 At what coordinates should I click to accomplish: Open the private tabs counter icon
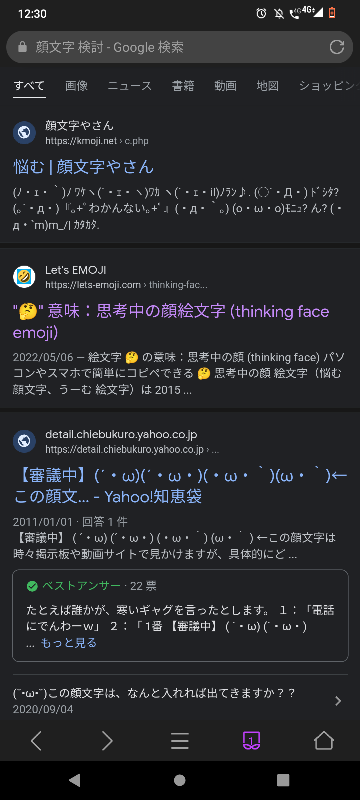(x=252, y=740)
